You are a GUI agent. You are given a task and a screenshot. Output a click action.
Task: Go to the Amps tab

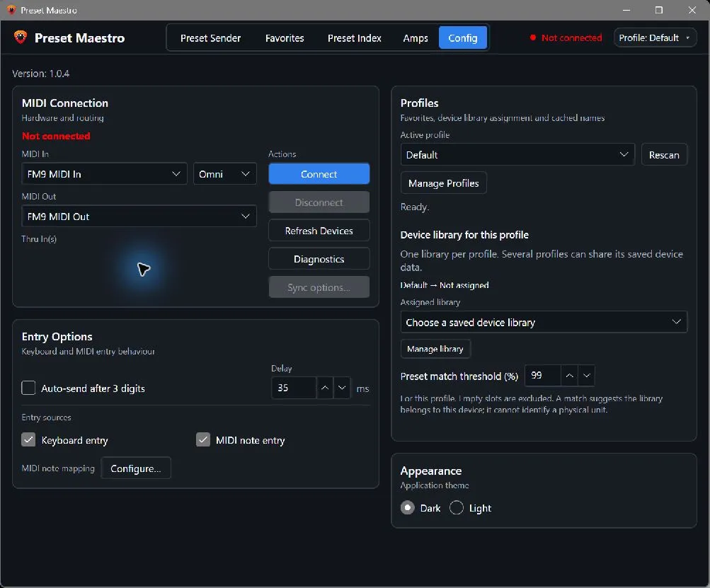pos(416,38)
